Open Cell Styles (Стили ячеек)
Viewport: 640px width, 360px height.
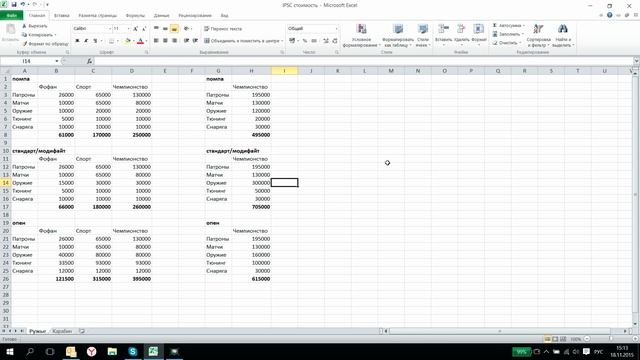pyautogui.click(x=423, y=36)
